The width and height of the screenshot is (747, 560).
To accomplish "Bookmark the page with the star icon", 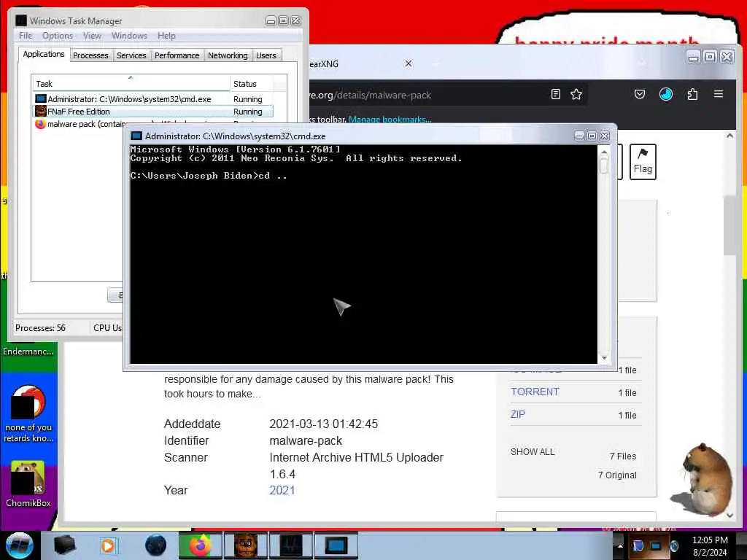I will click(x=576, y=94).
